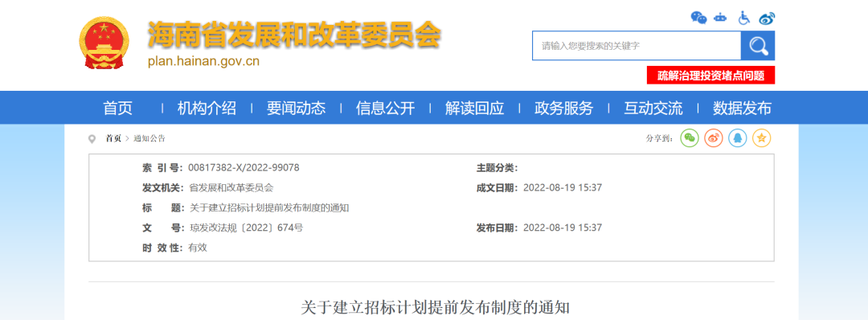The image size is (868, 320).
Task: Click the location pin breadcrumb icon
Action: point(92,139)
